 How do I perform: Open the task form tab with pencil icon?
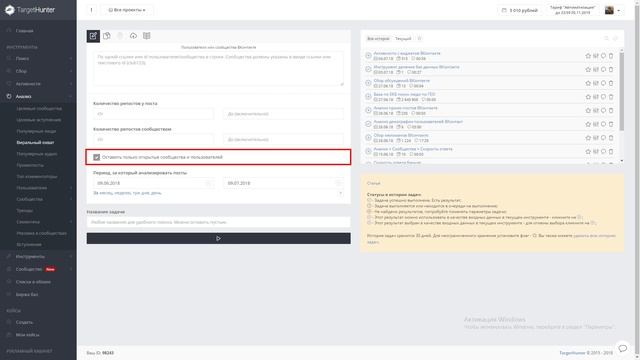pyautogui.click(x=93, y=36)
